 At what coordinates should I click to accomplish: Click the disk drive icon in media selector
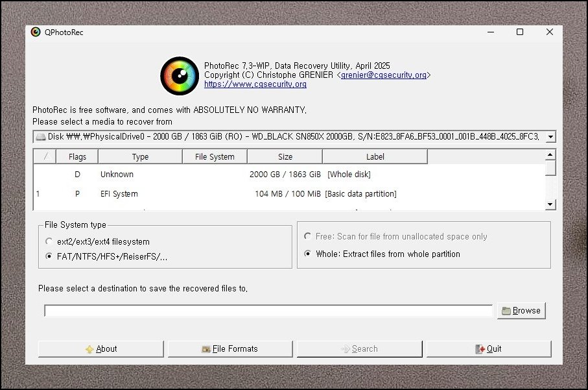pos(40,137)
